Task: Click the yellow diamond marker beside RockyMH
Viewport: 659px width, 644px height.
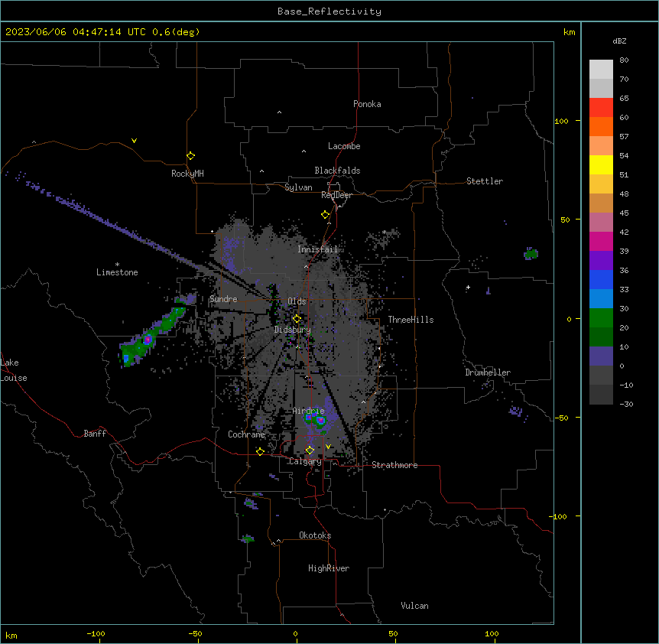Action: click(190, 156)
